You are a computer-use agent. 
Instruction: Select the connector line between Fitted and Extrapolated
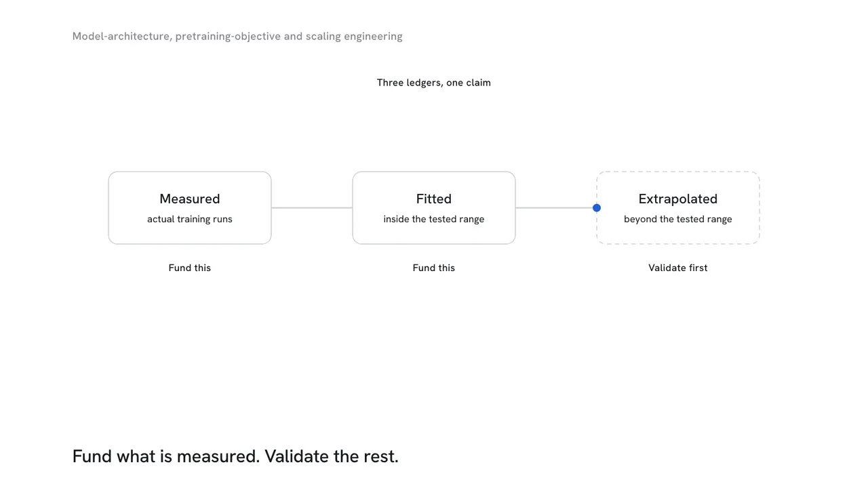(554, 208)
